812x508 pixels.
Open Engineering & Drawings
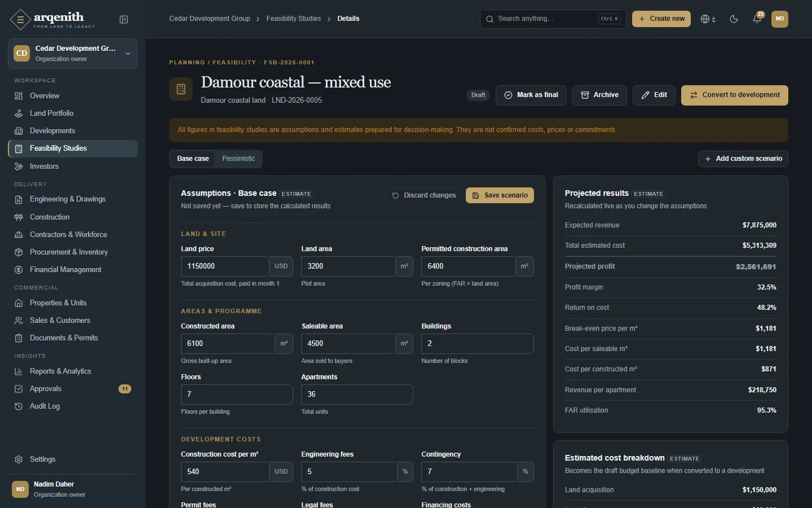click(x=73, y=199)
